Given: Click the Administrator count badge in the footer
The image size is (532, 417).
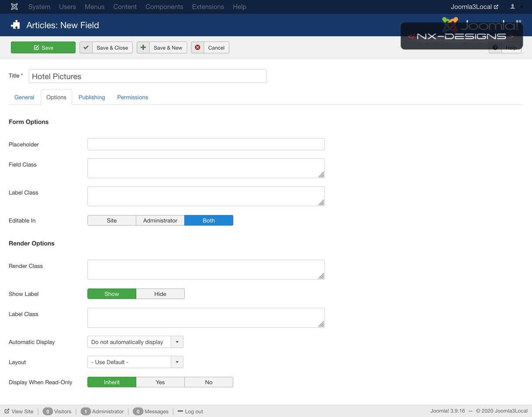Looking at the screenshot, I should (x=86, y=411).
